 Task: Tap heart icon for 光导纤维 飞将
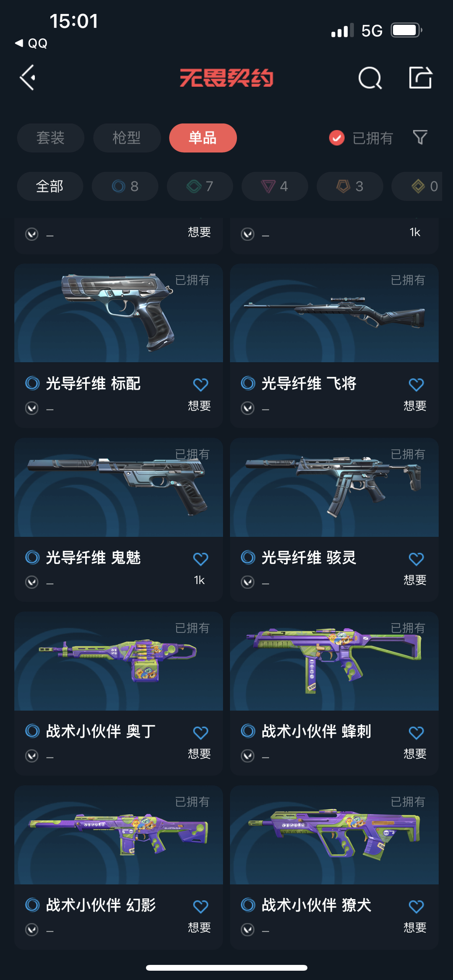tap(416, 384)
